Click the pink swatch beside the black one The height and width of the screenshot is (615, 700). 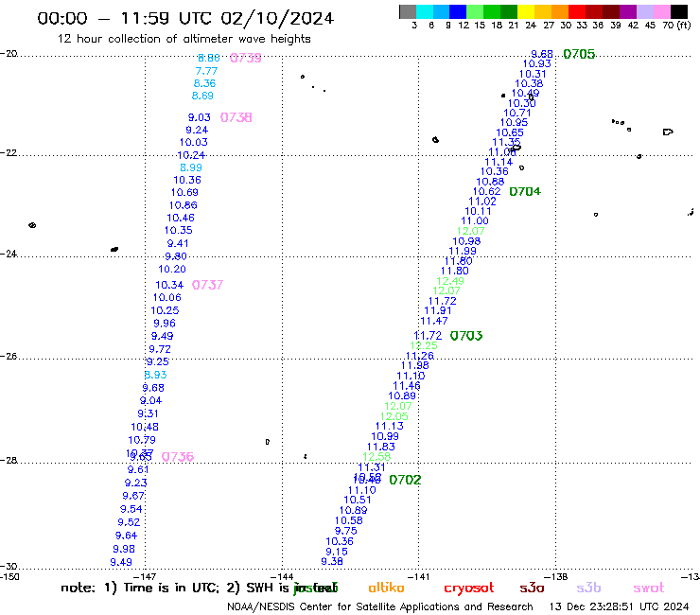661,11
